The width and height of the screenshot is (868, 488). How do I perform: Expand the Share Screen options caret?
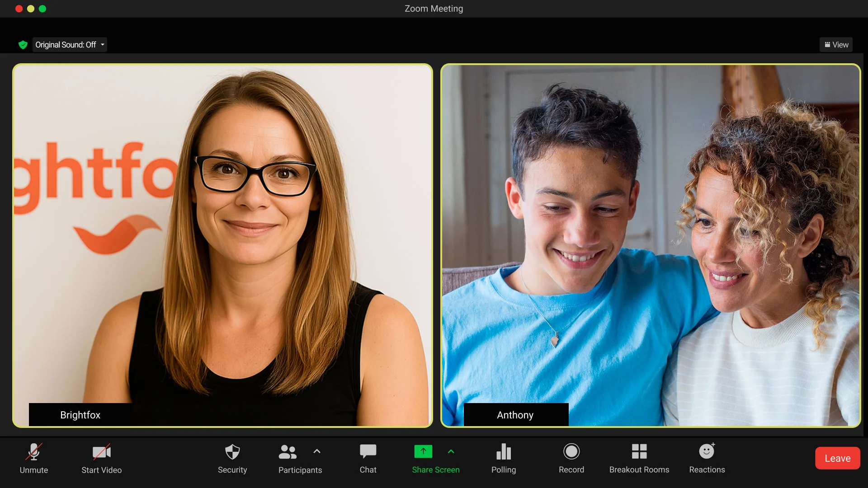(x=451, y=451)
